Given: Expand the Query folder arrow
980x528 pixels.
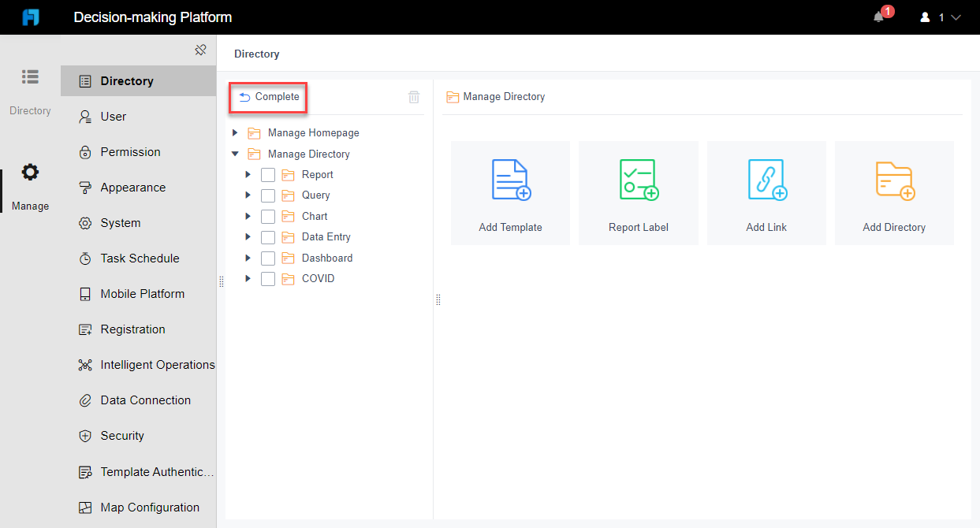Looking at the screenshot, I should coord(248,195).
